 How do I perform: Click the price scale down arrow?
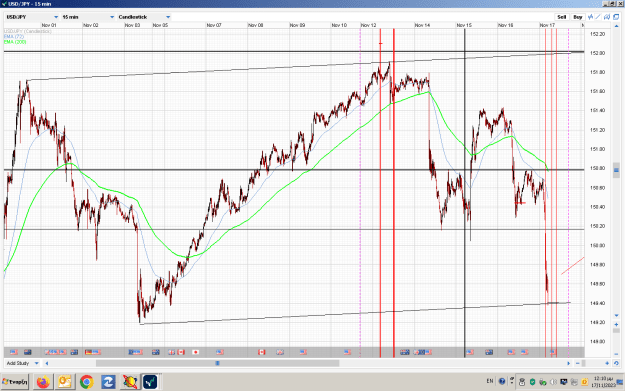tap(616, 316)
